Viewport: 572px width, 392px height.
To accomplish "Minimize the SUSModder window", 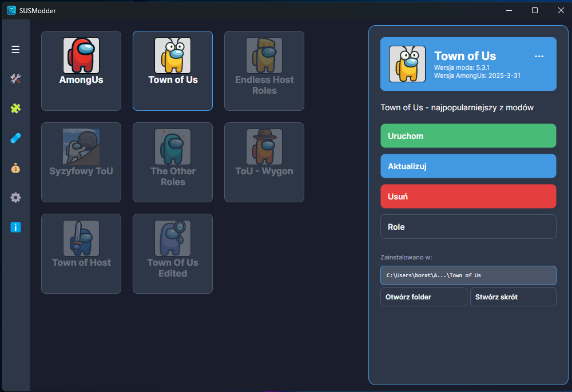I will [x=509, y=10].
